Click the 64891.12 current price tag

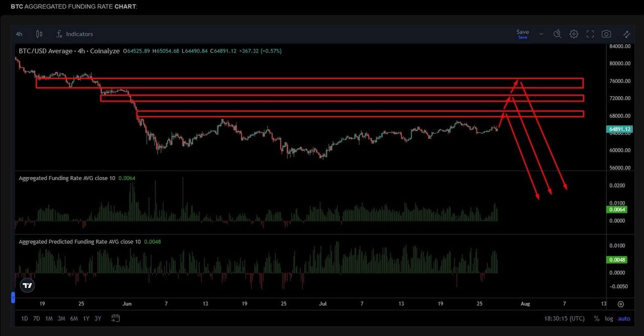tap(619, 129)
